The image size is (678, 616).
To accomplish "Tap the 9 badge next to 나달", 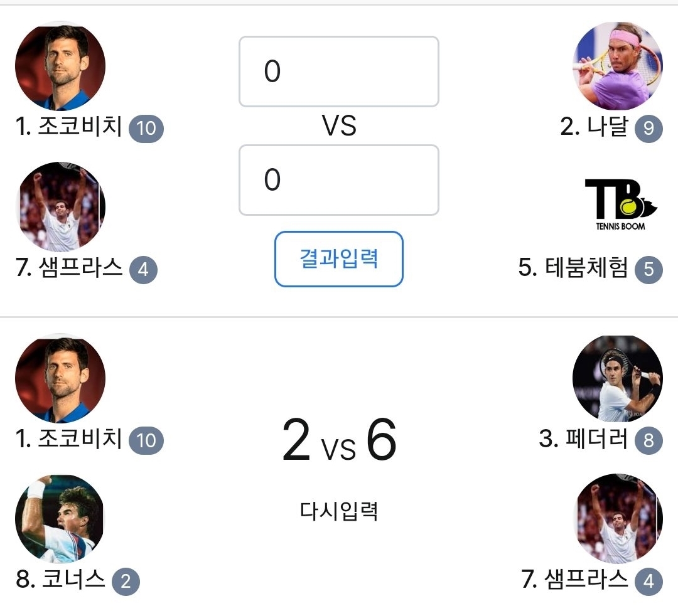I will tap(648, 129).
